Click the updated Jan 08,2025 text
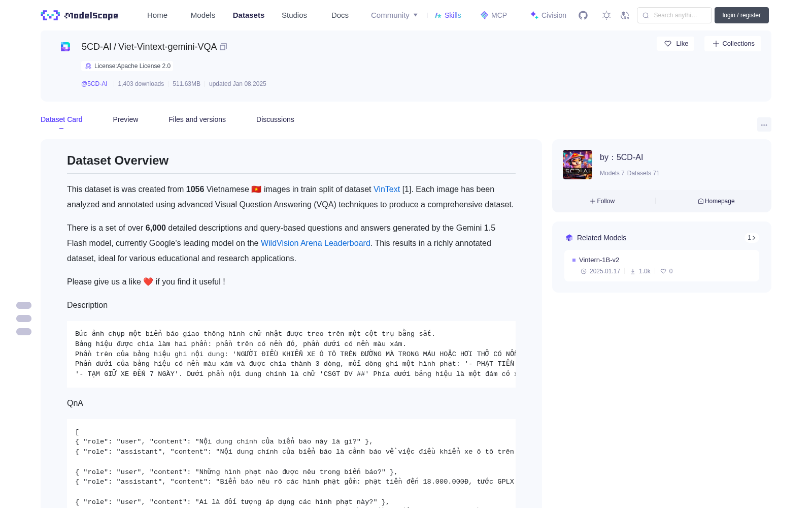 pos(238,84)
